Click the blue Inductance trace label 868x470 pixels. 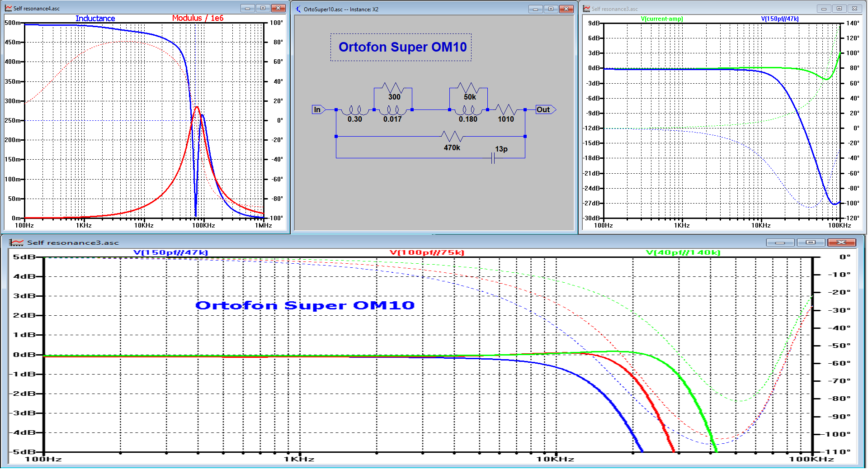95,19
